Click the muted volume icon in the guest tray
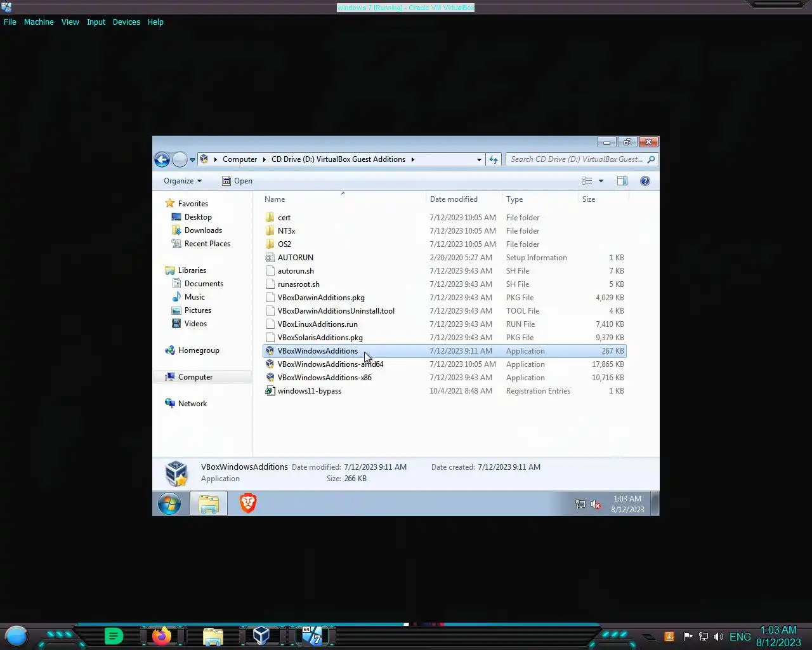Viewport: 812px width, 650px height. click(x=596, y=505)
